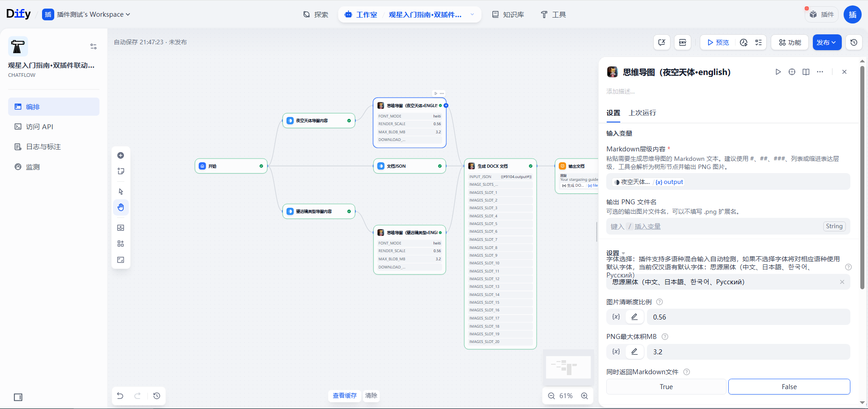Organize nodes with the auto-layout icon

121,244
